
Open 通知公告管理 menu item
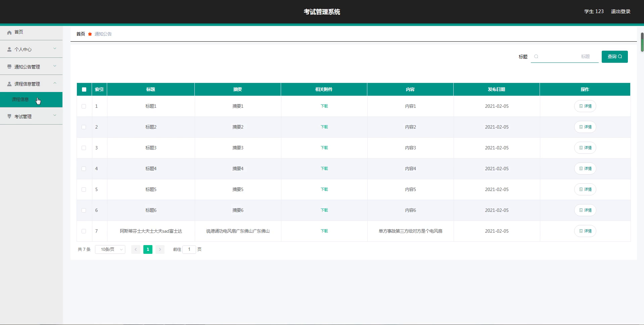(x=31, y=67)
